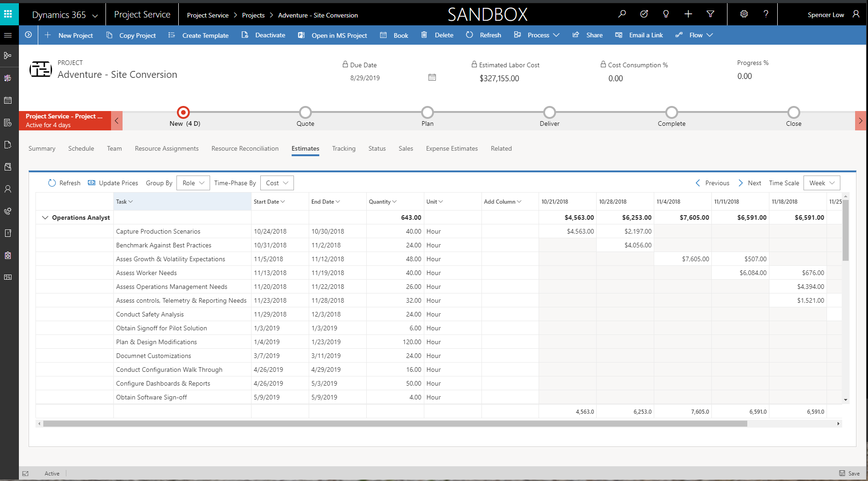Click Update Prices in the estimates grid

click(113, 183)
